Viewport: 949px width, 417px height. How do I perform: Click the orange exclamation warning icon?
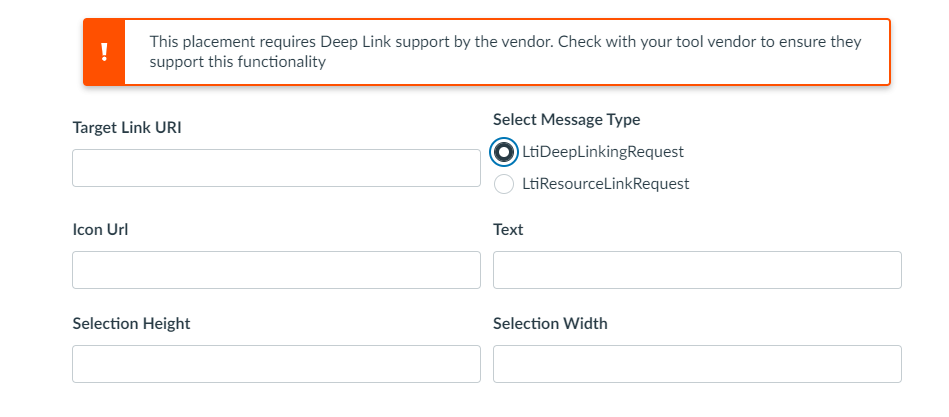pyautogui.click(x=104, y=52)
